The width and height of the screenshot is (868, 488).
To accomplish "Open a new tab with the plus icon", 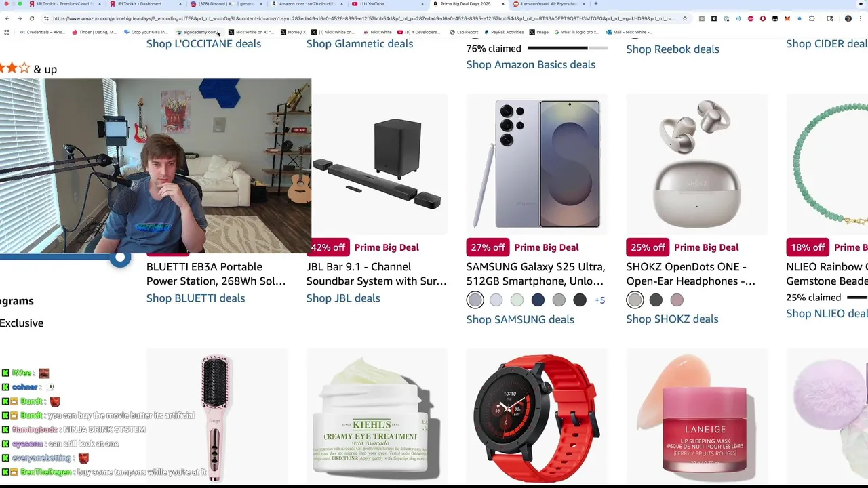I will point(595,4).
